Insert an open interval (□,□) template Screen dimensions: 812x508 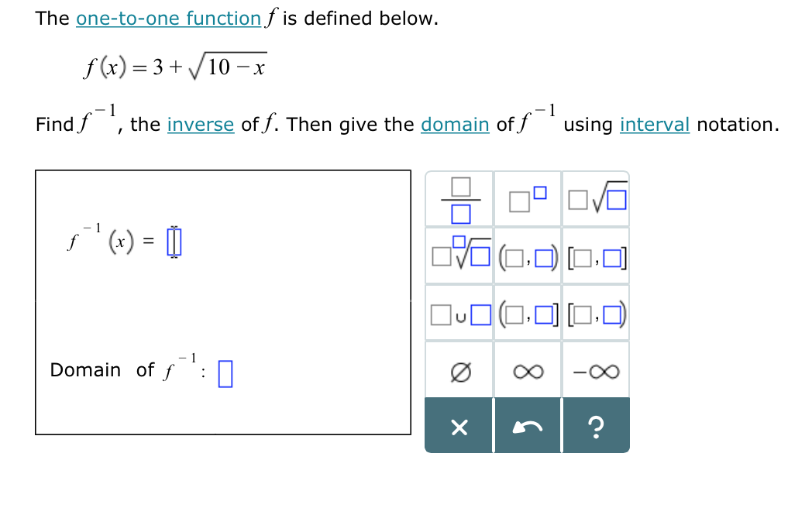pyautogui.click(x=528, y=258)
